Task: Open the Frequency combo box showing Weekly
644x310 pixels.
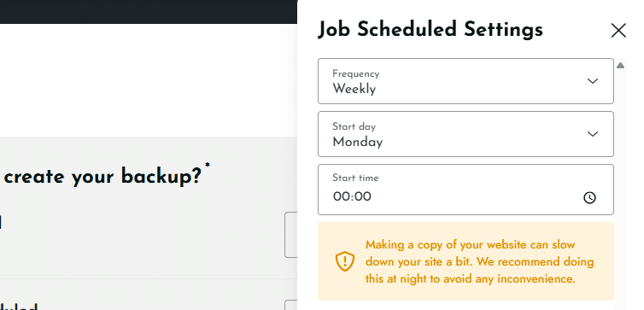Action: (465, 81)
